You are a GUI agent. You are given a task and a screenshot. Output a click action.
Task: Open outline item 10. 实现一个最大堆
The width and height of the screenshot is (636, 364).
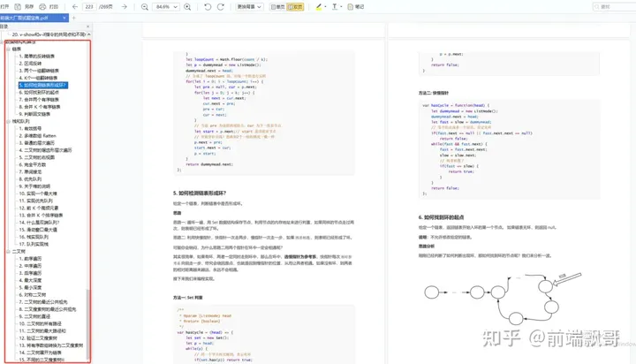[x=38, y=193]
